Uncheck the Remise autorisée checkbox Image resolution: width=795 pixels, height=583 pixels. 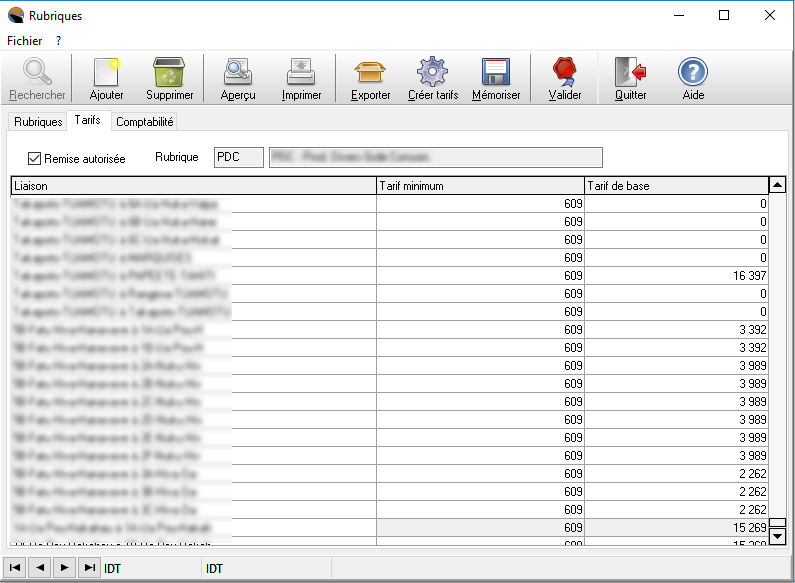[35, 158]
